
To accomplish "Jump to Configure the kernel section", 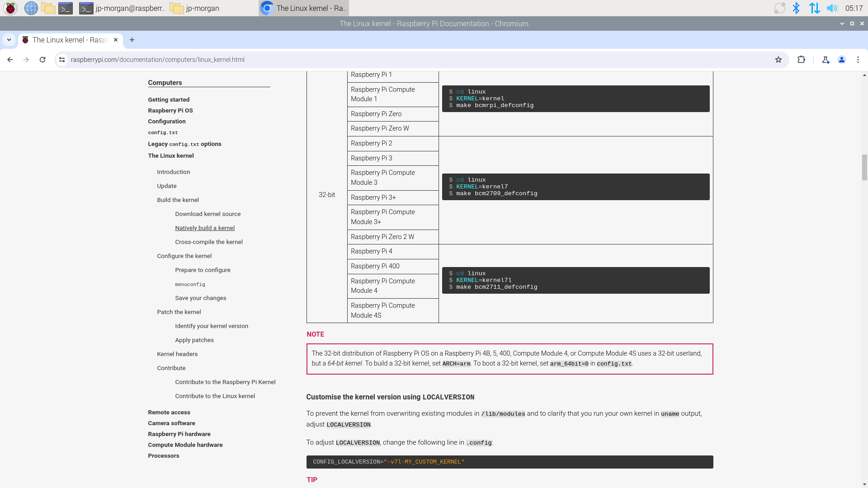I will [184, 256].
